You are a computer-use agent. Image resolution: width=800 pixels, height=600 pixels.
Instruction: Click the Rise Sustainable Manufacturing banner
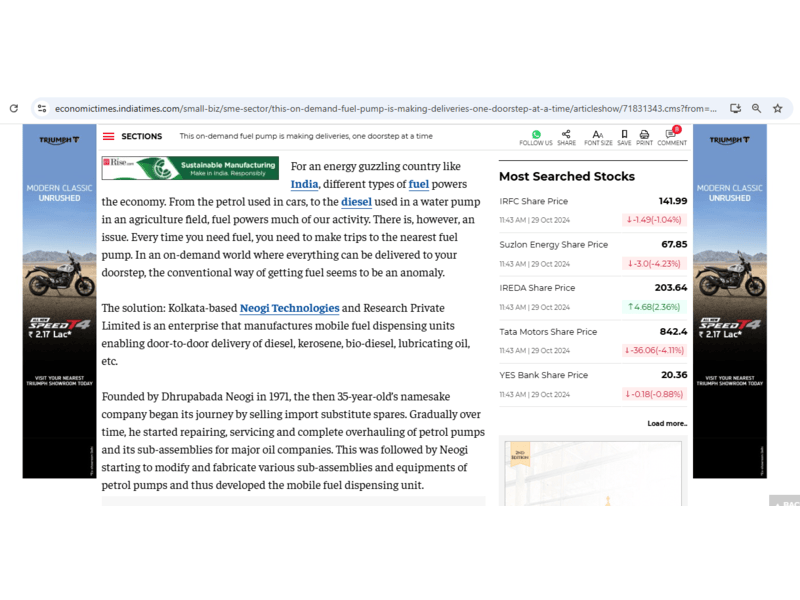pyautogui.click(x=190, y=168)
